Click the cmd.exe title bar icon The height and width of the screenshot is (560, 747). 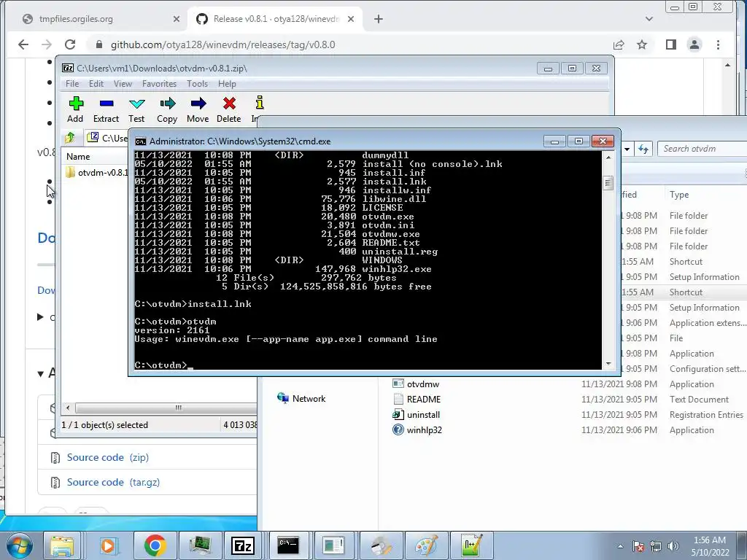coord(141,141)
